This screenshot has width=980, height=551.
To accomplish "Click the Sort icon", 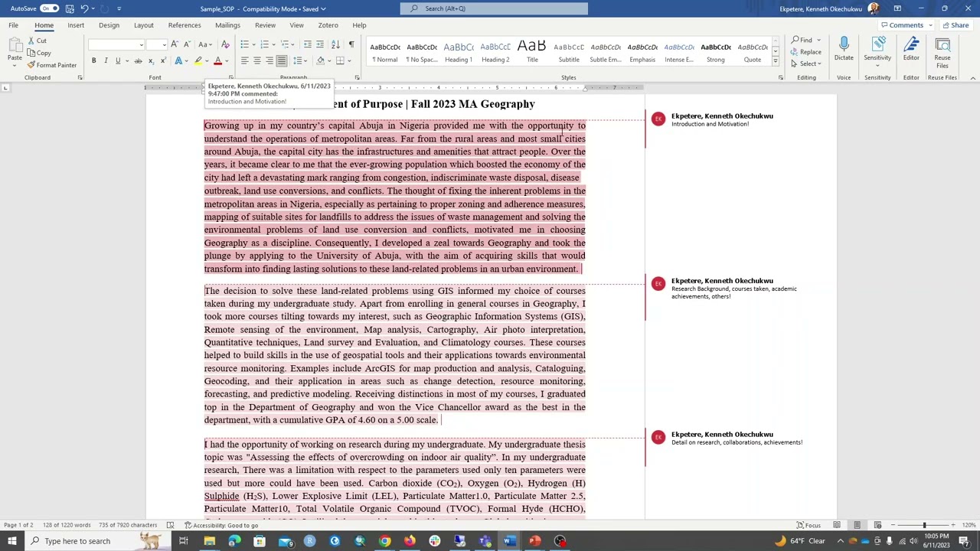I will pyautogui.click(x=335, y=44).
